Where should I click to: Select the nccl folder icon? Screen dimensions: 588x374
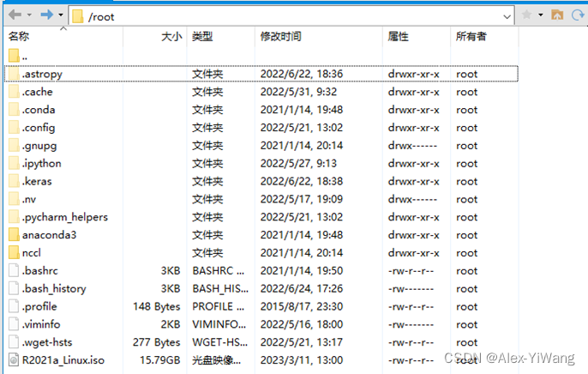pos(14,252)
